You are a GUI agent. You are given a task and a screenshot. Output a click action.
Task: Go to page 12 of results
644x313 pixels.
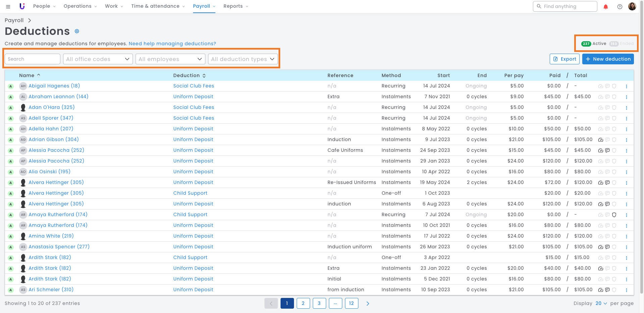pyautogui.click(x=351, y=303)
